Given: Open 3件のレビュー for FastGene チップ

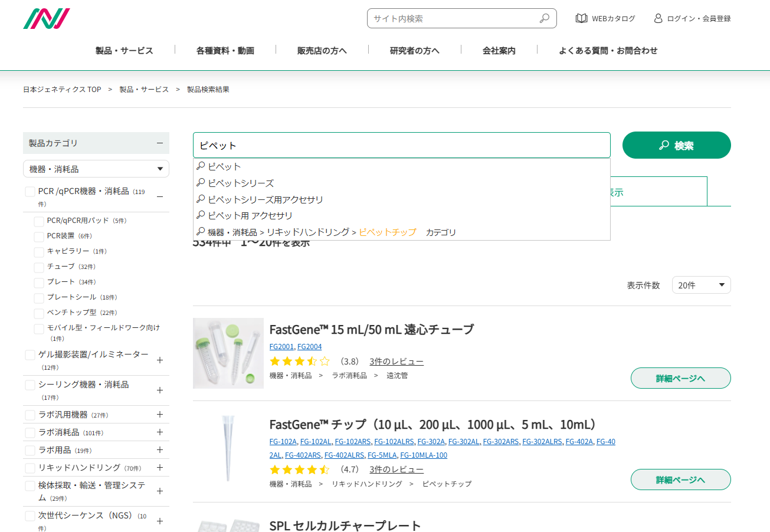Looking at the screenshot, I should tap(397, 470).
